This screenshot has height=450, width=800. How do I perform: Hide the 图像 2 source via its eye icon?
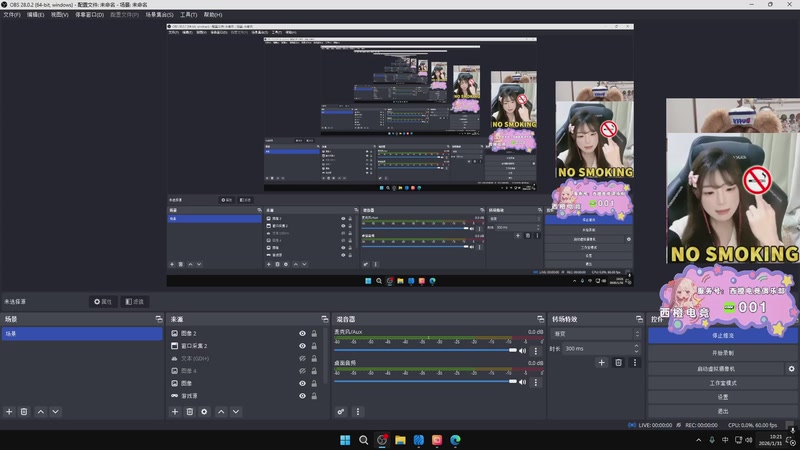point(303,333)
